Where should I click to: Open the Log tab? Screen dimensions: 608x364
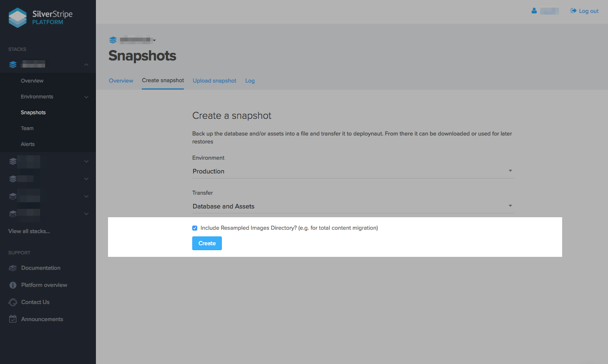(x=250, y=81)
